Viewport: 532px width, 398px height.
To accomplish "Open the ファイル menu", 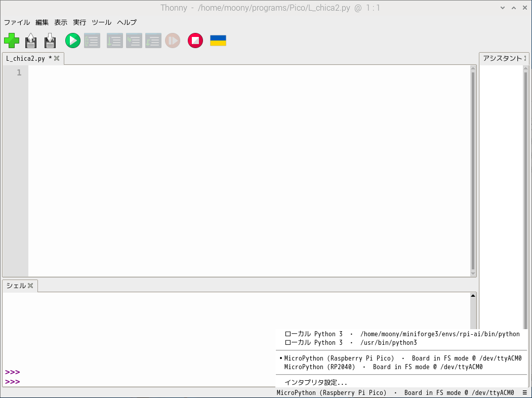I will pos(17,22).
